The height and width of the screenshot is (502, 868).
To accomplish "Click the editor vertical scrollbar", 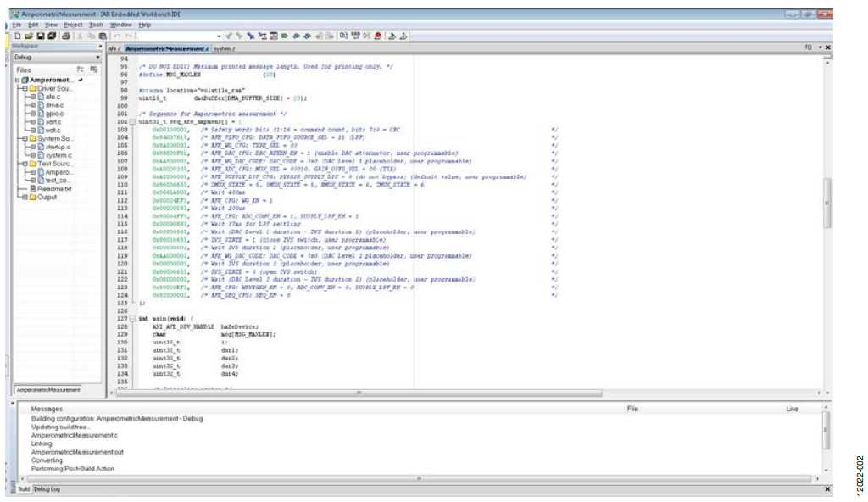I will [827, 212].
